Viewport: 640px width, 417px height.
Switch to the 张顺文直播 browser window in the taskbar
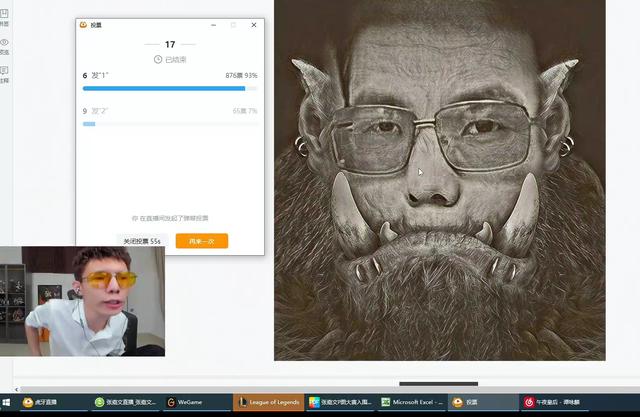point(125,402)
